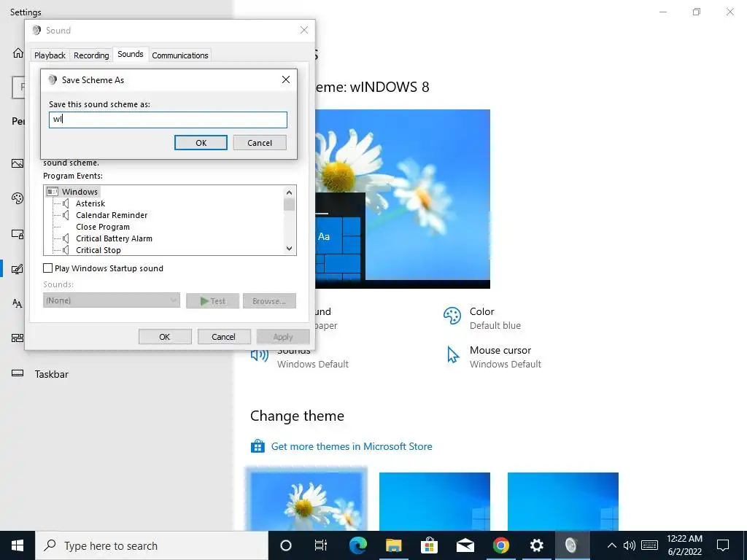Open Start settings sidebar icon
The height and width of the screenshot is (560, 747).
pos(18,338)
